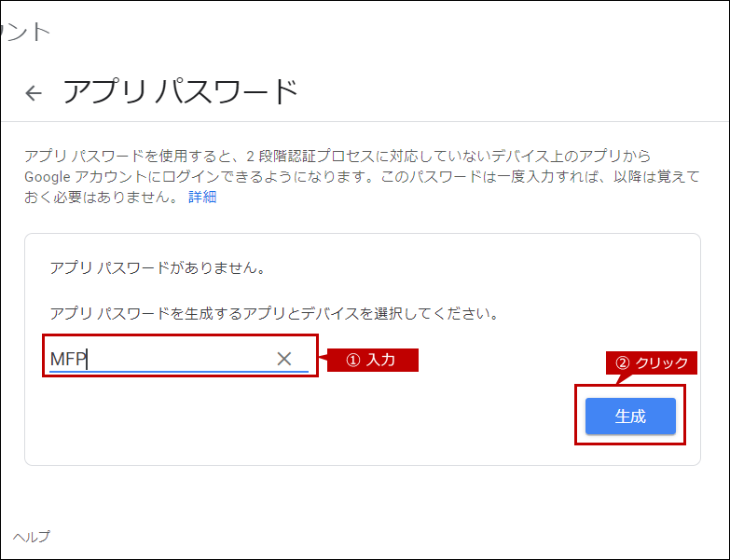
Task: Go back using the arrow icon
Action: 34,93
